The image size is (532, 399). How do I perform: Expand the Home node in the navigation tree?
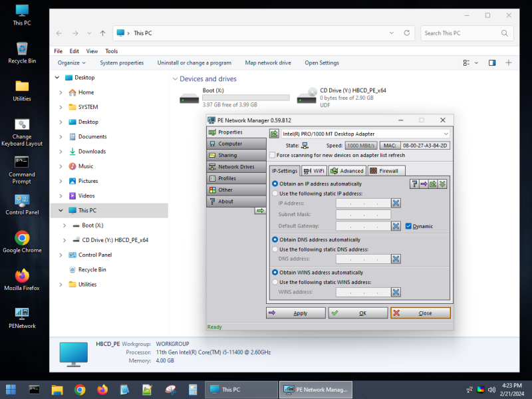[61, 92]
